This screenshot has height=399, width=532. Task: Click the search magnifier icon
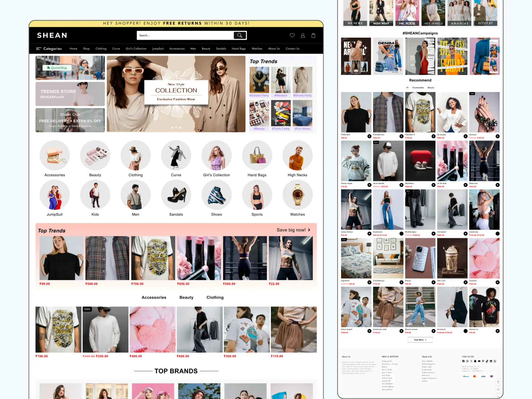[x=239, y=35]
